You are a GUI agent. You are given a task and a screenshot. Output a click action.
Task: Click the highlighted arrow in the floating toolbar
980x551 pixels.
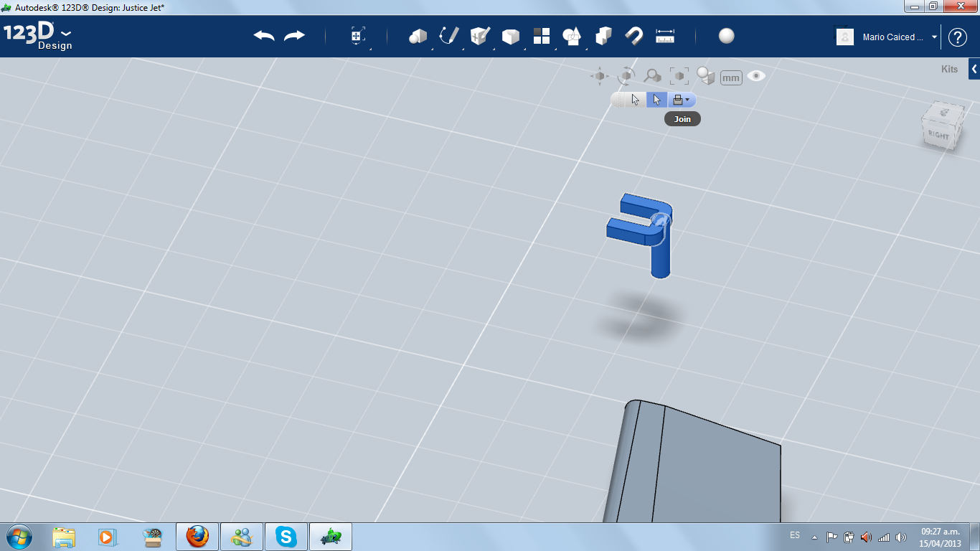pos(656,100)
